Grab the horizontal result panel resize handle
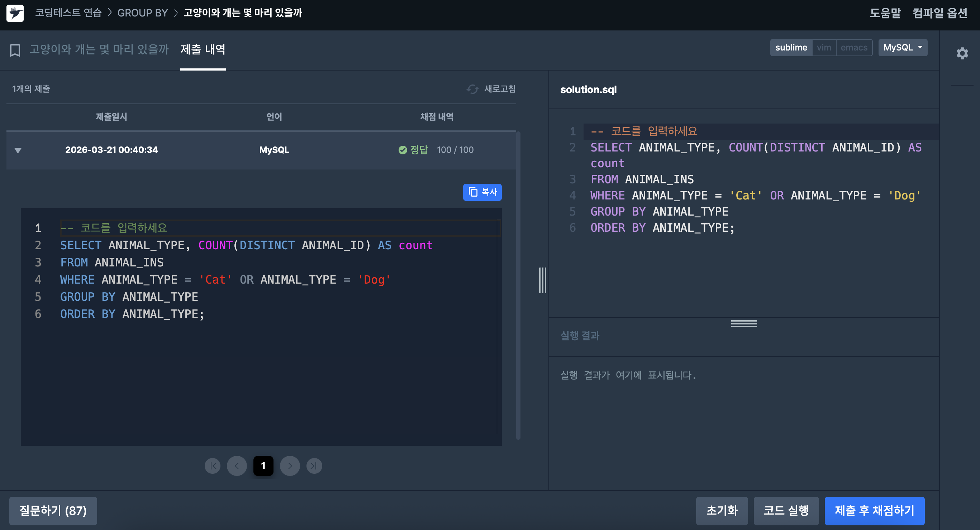The image size is (980, 530). tap(744, 324)
